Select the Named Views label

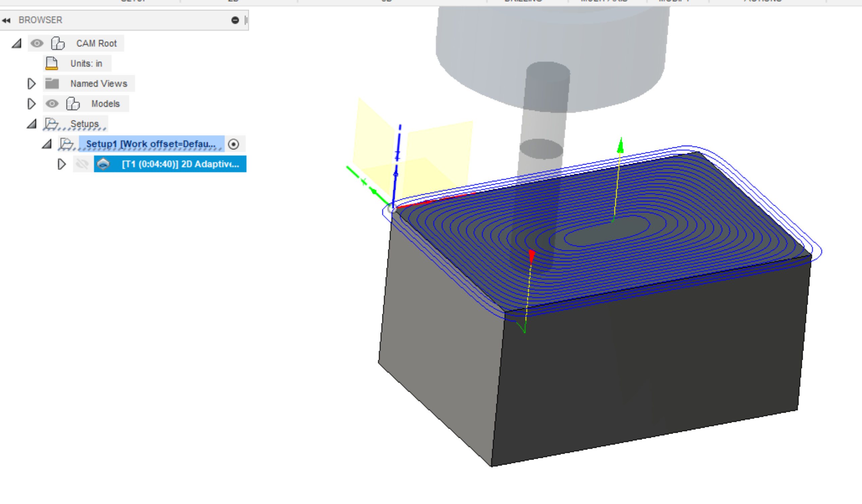coord(99,83)
